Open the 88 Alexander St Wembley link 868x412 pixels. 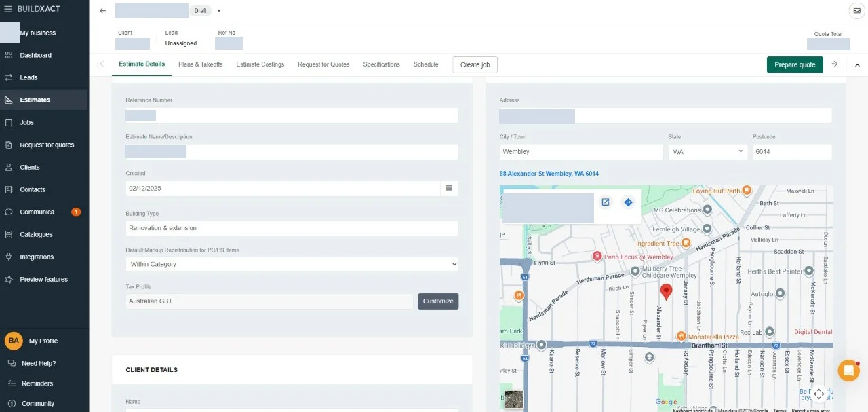click(549, 174)
